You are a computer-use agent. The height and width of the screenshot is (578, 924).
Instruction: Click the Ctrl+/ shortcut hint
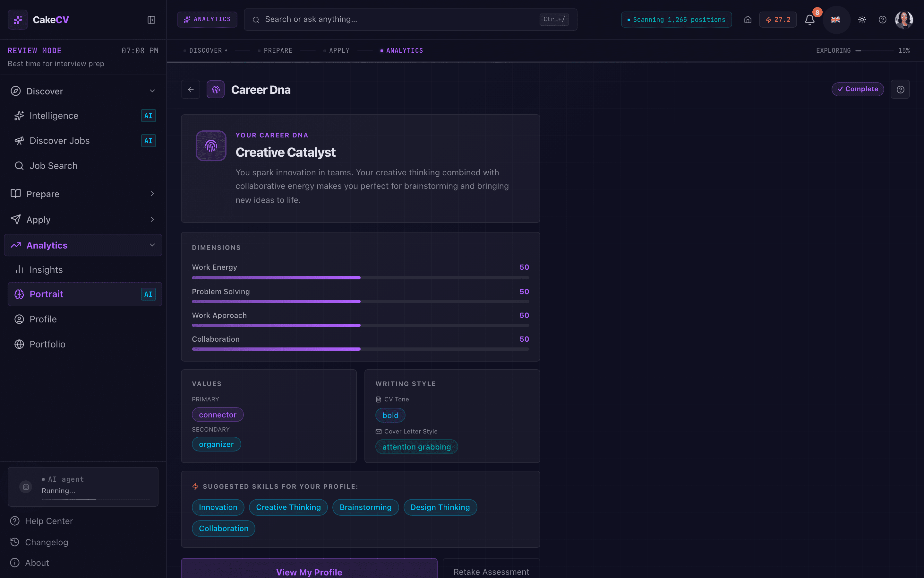(554, 19)
